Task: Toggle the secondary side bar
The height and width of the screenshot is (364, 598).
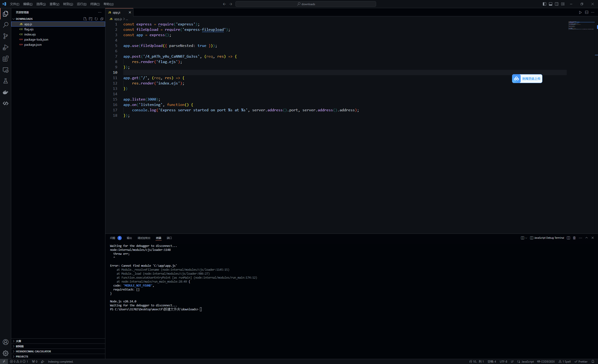Action: [x=556, y=4]
